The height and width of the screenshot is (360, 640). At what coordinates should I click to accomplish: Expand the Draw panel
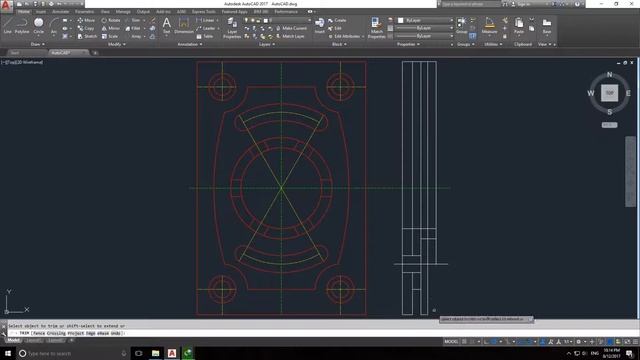(38, 44)
